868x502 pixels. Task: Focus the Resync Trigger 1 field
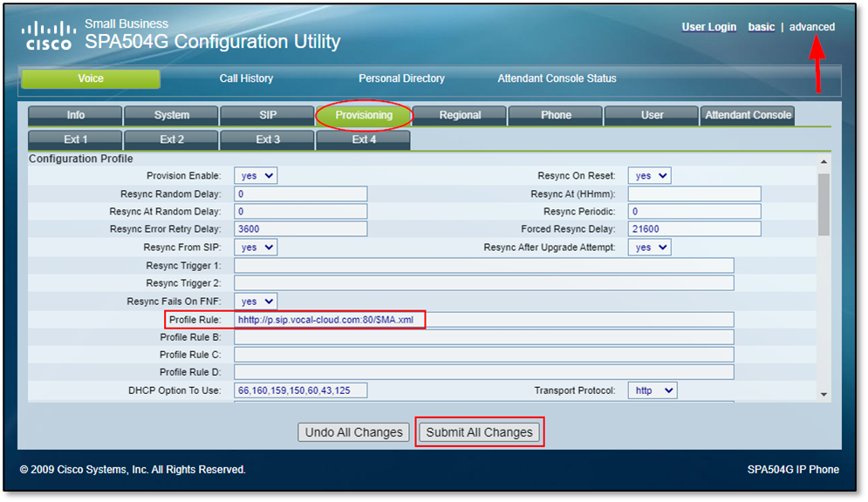click(x=484, y=265)
